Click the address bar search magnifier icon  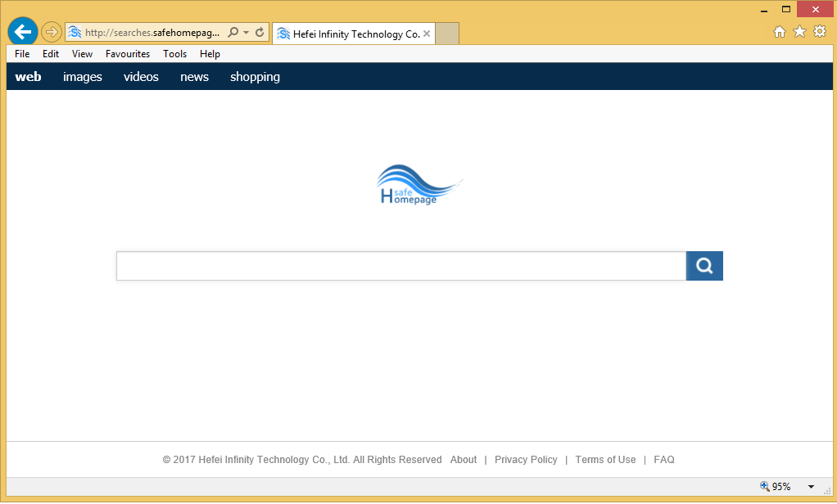(x=233, y=33)
